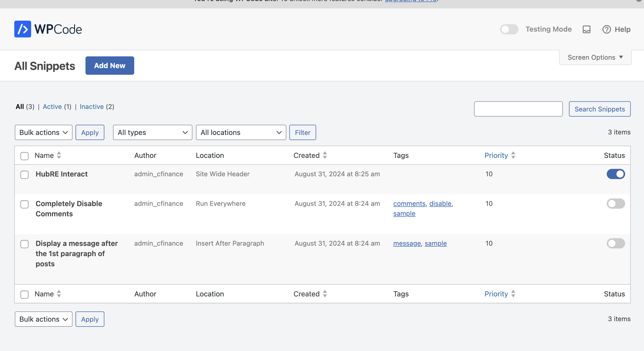The height and width of the screenshot is (351, 644).
Task: Check the HubRE Interact row checkbox
Action: click(24, 175)
